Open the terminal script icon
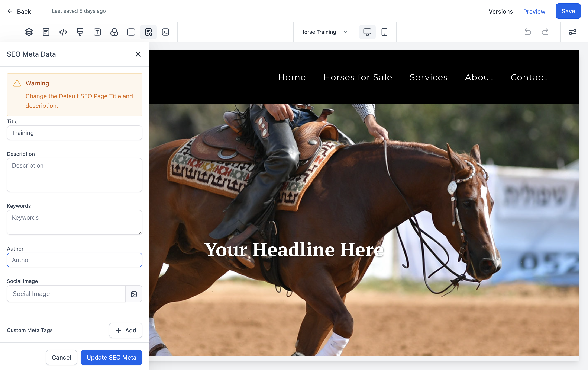Image resolution: width=588 pixels, height=370 pixels. [x=166, y=32]
